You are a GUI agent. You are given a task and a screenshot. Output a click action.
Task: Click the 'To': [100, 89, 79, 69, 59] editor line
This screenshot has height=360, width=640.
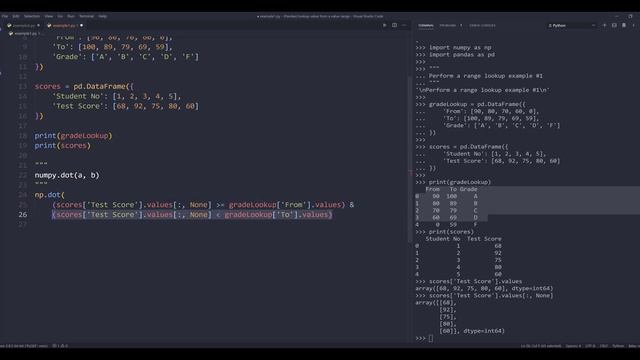[112, 47]
